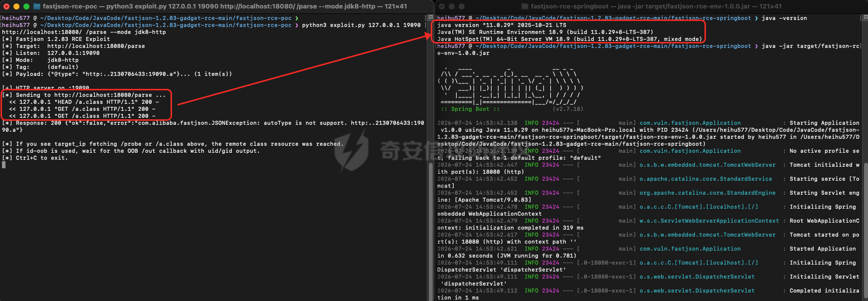This screenshot has width=868, height=301.
Task: Click the 'Starting Application' log message
Action: tap(825, 123)
